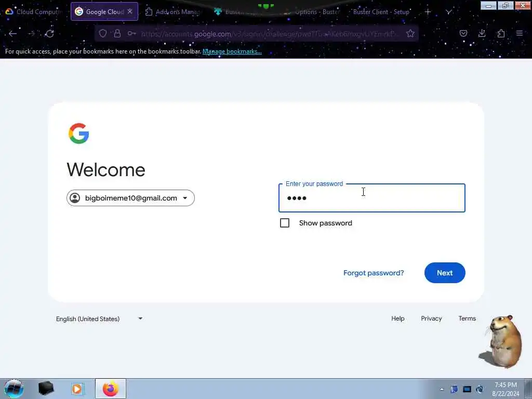Open the Privacy footer link
This screenshot has height=399, width=532.
click(431, 318)
